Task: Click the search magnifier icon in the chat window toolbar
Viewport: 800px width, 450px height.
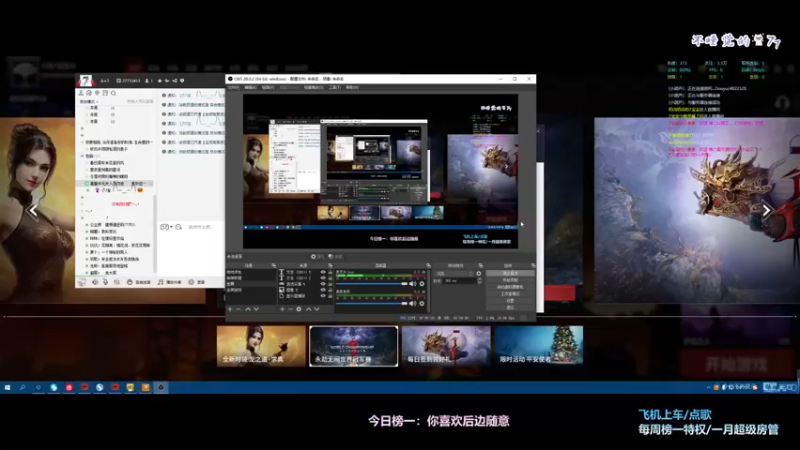Action: (x=113, y=93)
